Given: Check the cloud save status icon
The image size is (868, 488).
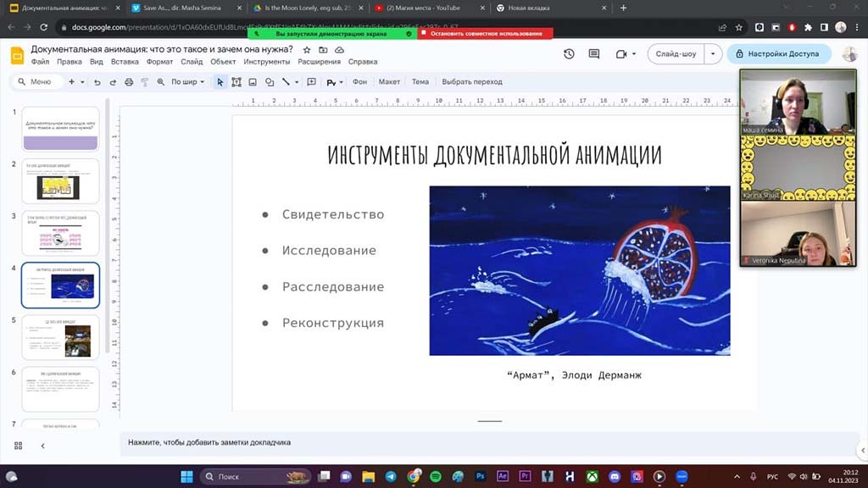Looking at the screenshot, I should (339, 50).
